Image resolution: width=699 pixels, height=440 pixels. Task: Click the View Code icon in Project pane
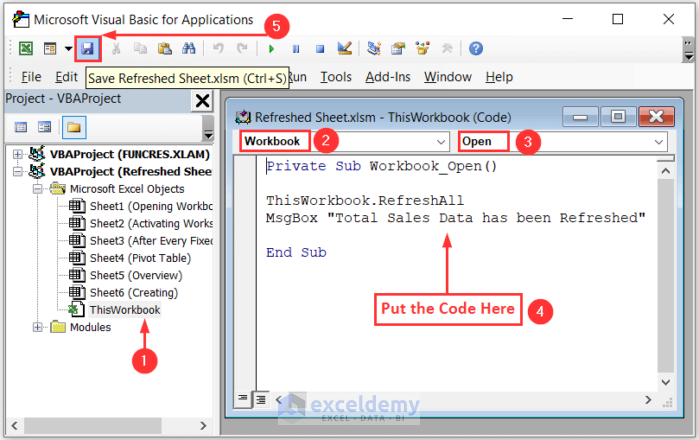pyautogui.click(x=21, y=127)
